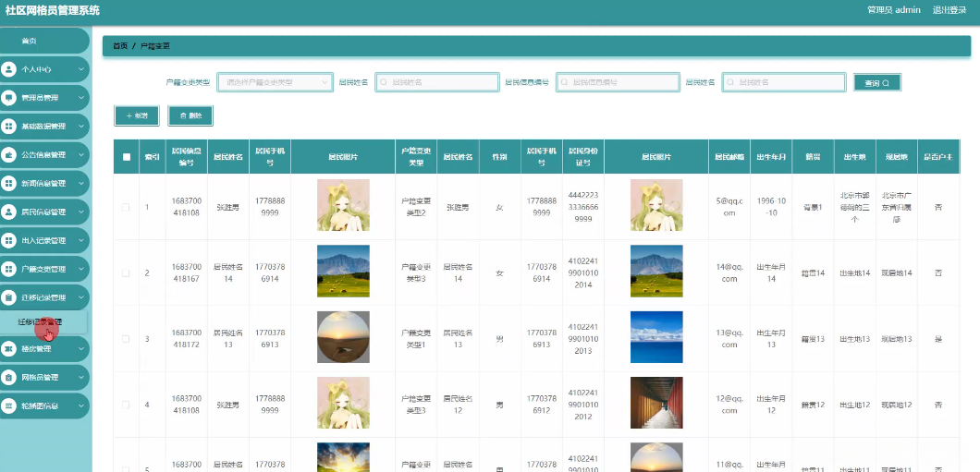Click the 网格员管理 sidebar icon
980x472 pixels.
pyautogui.click(x=8, y=377)
